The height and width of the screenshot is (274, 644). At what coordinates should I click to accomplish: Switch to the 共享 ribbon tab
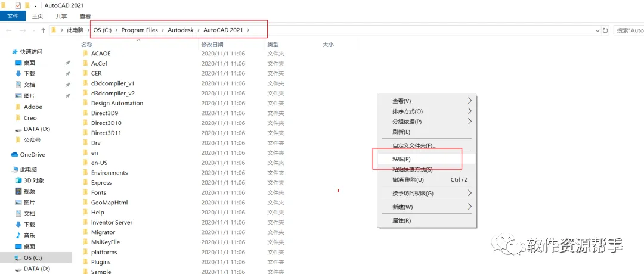pyautogui.click(x=61, y=17)
